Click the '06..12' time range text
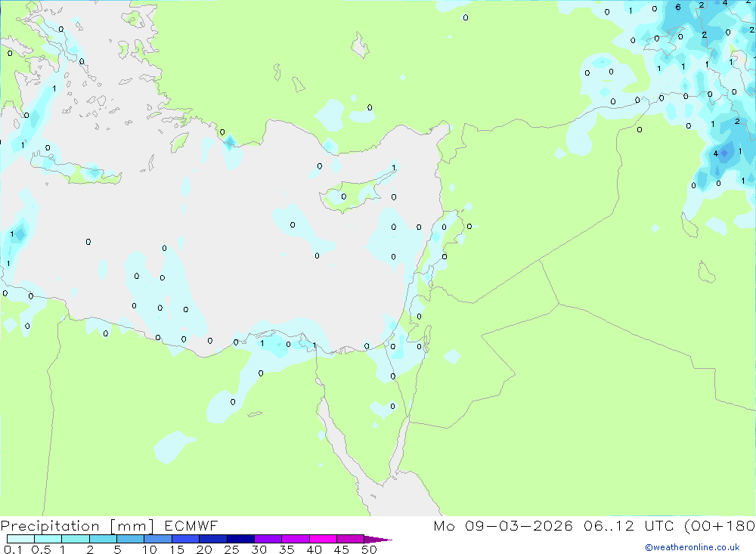 (609, 525)
